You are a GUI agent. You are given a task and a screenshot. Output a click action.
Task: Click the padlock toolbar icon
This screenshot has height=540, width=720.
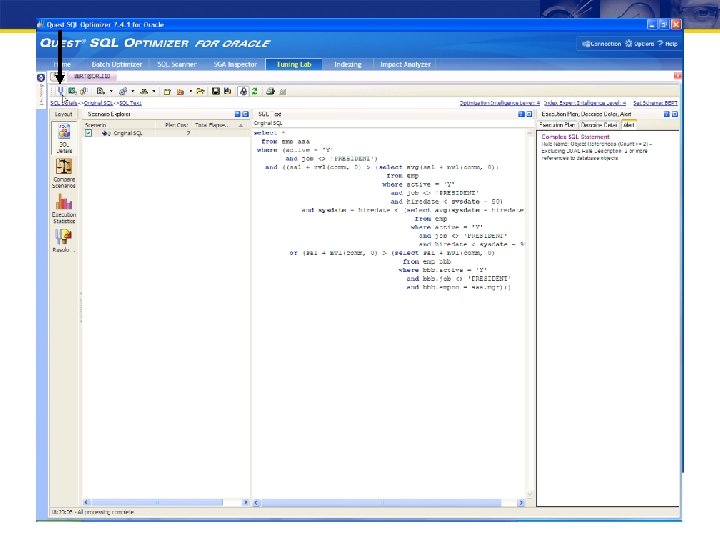click(243, 91)
